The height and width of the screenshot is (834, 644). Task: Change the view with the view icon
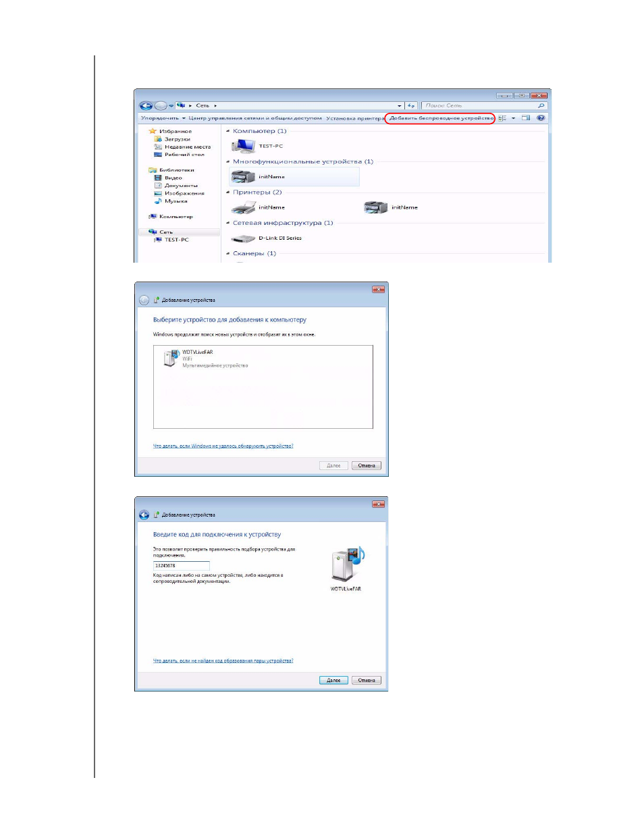(502, 118)
